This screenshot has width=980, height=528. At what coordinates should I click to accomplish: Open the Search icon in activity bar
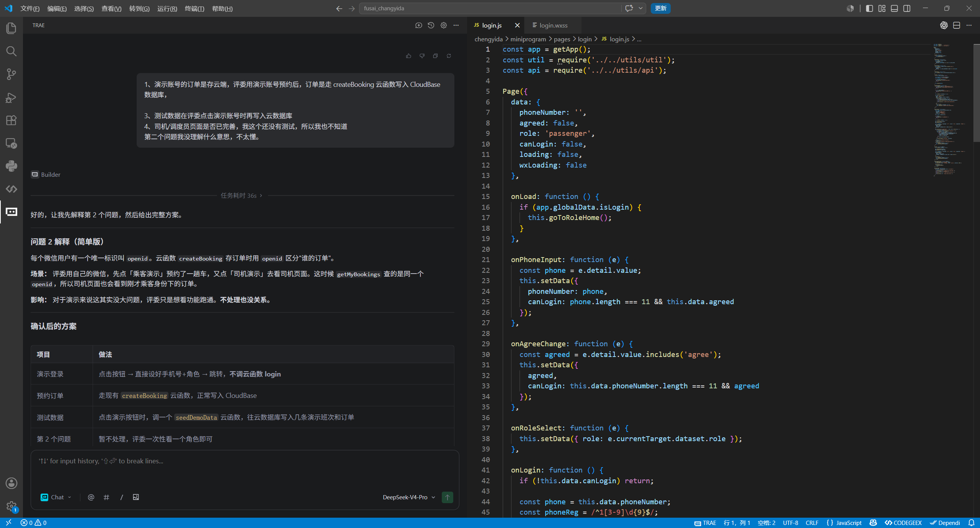pos(11,51)
